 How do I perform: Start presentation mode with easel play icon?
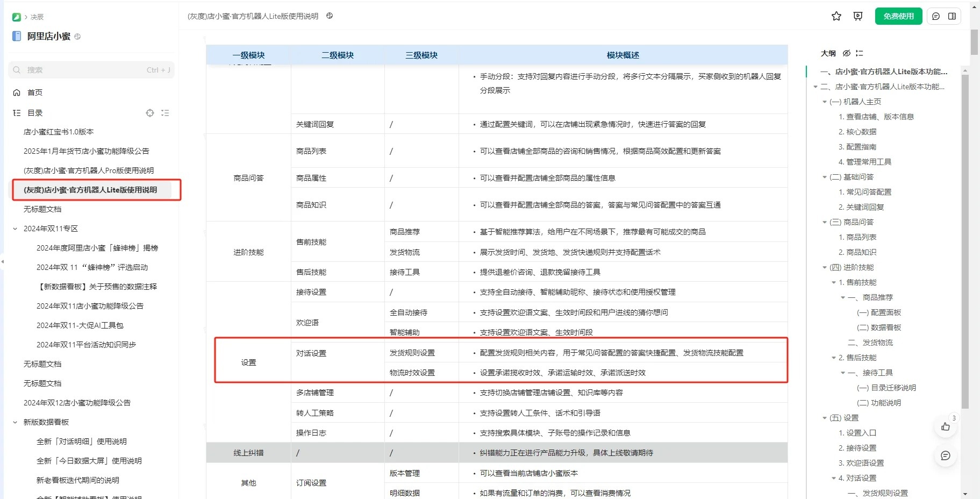[x=858, y=16]
